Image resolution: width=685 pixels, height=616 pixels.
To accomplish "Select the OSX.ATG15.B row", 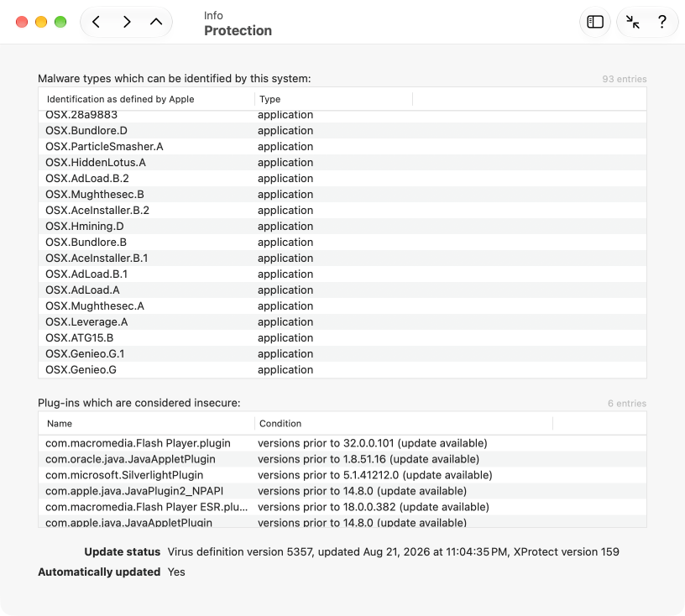I will pyautogui.click(x=342, y=337).
